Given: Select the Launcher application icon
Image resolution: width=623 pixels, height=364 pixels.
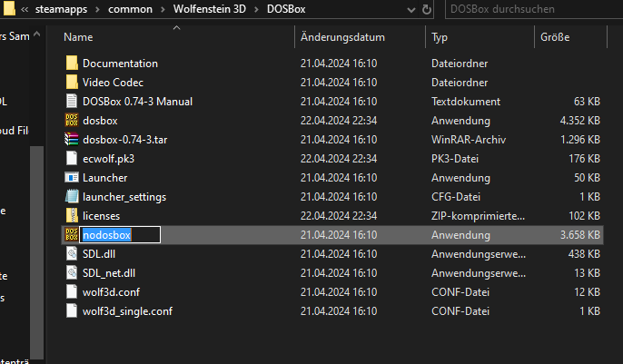Looking at the screenshot, I should (x=73, y=178).
